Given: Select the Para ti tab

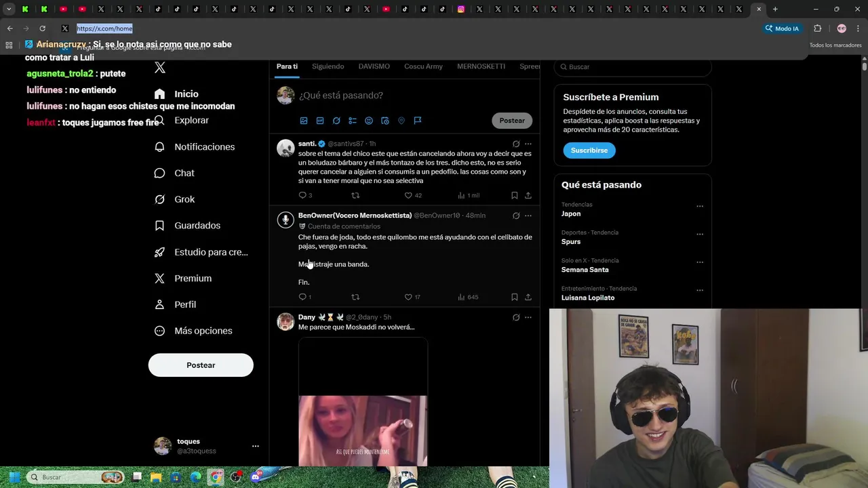Looking at the screenshot, I should click(287, 66).
